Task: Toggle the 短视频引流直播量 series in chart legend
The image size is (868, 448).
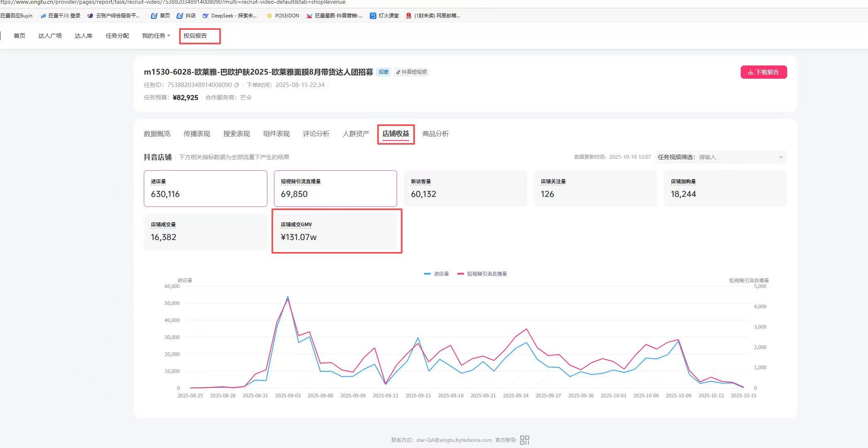Action: point(482,274)
